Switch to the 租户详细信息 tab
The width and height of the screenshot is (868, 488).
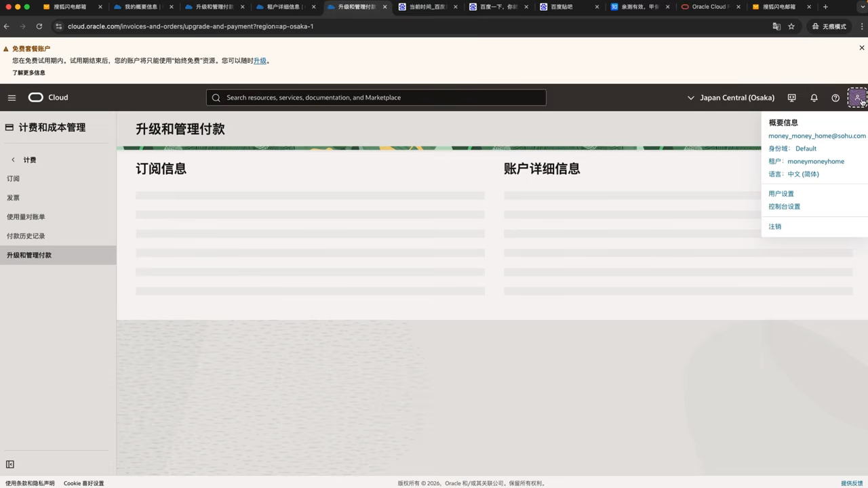[x=281, y=7]
